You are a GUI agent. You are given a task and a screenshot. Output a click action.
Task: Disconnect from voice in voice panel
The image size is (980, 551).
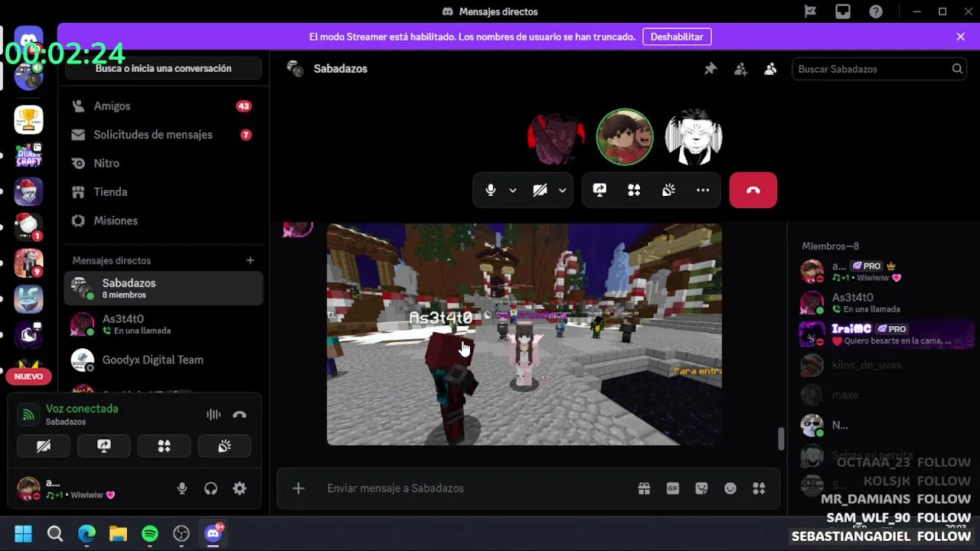(240, 415)
